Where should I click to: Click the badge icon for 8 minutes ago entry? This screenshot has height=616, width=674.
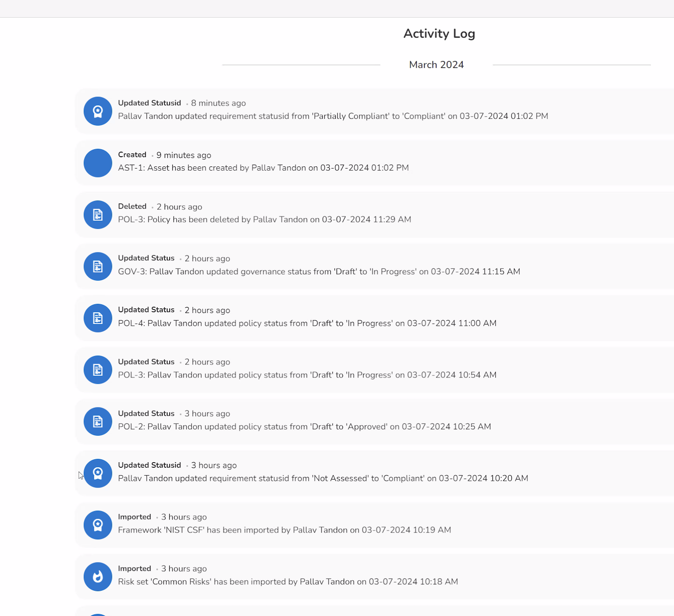pyautogui.click(x=98, y=111)
